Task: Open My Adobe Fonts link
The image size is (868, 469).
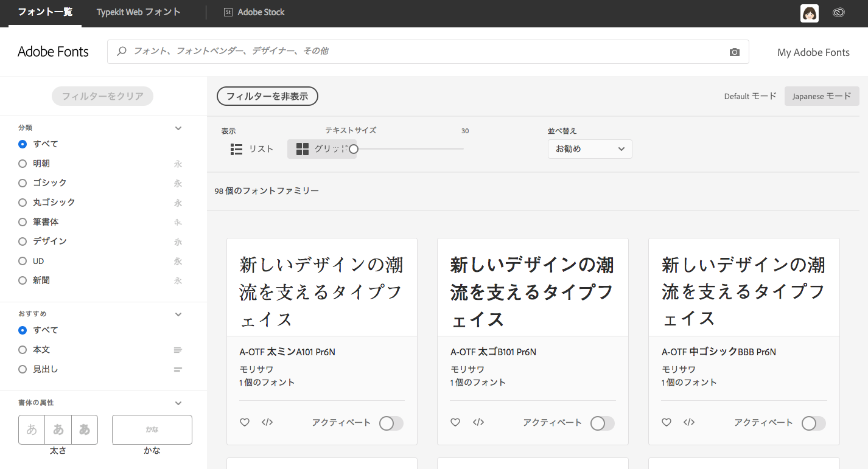Action: 813,52
